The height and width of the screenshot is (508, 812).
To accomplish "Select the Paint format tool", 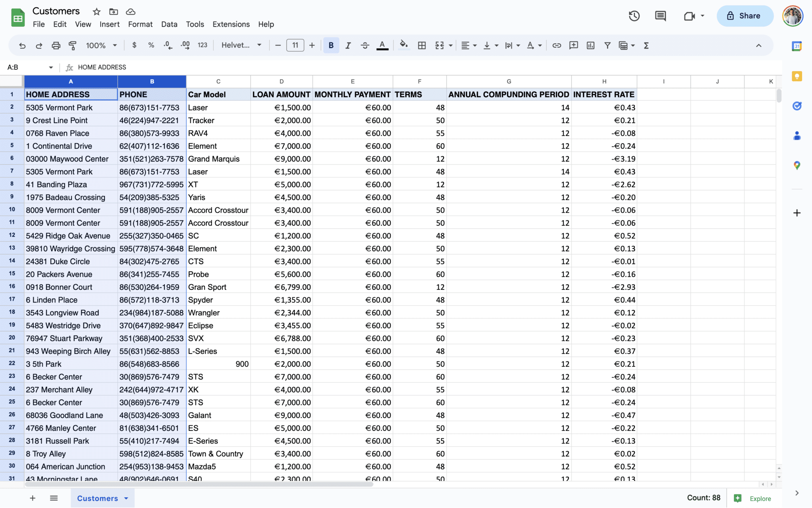I will [72, 45].
